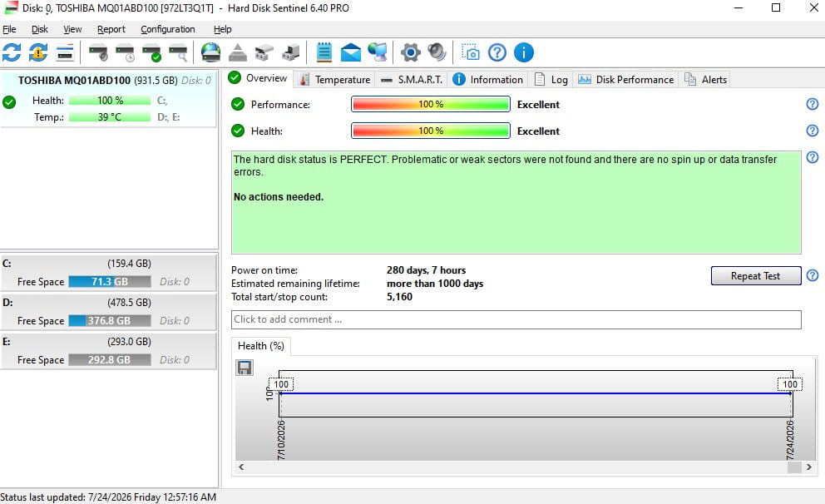Click the help icon beside Repeat Test
The height and width of the screenshot is (504, 825).
813,275
